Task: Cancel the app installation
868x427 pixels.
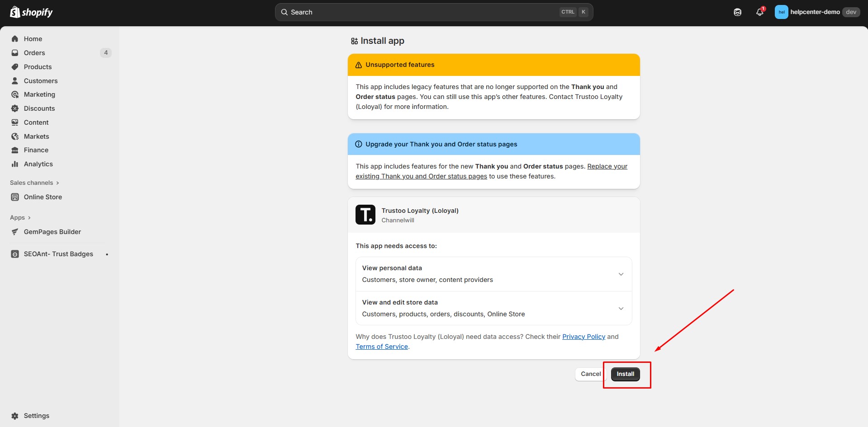Action: 590,374
